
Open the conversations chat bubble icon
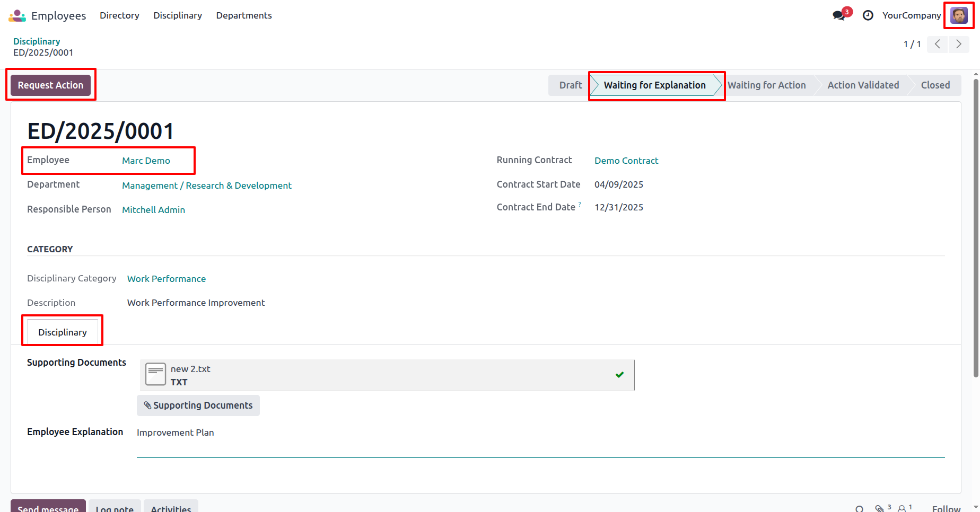[839, 15]
